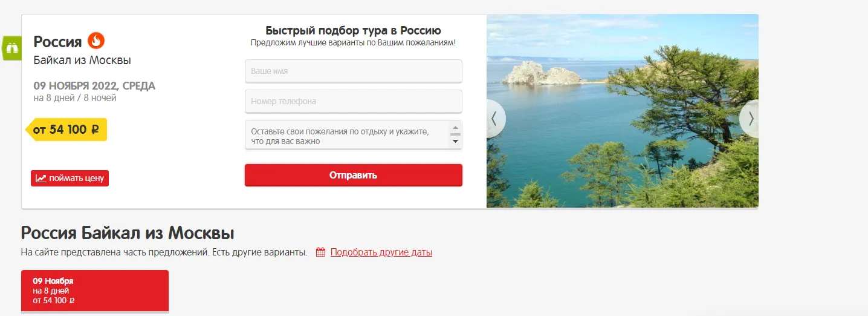Viewport: 868px width, 316px height.
Task: Focus the Ваше имя input field
Action: click(354, 71)
